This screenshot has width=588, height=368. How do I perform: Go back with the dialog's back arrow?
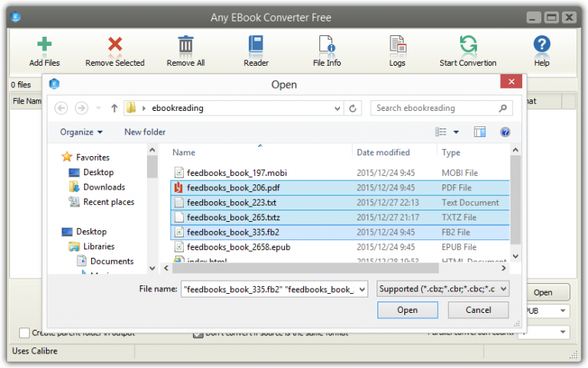coord(61,109)
